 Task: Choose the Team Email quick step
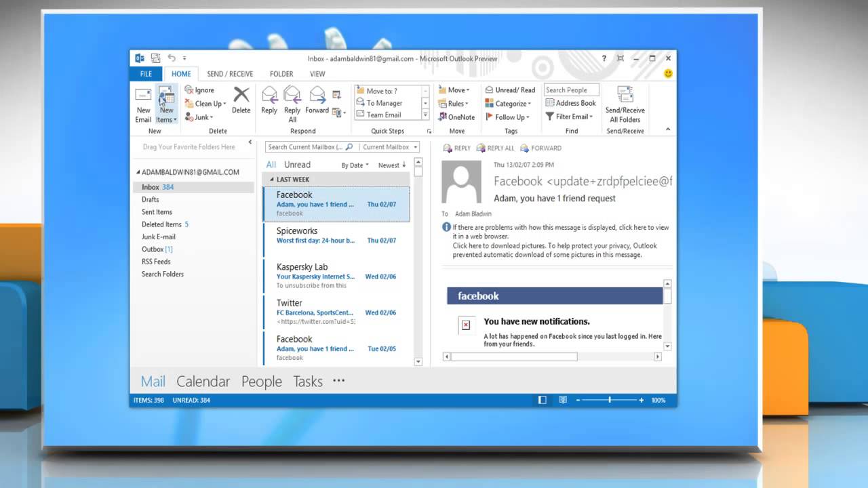click(x=387, y=115)
